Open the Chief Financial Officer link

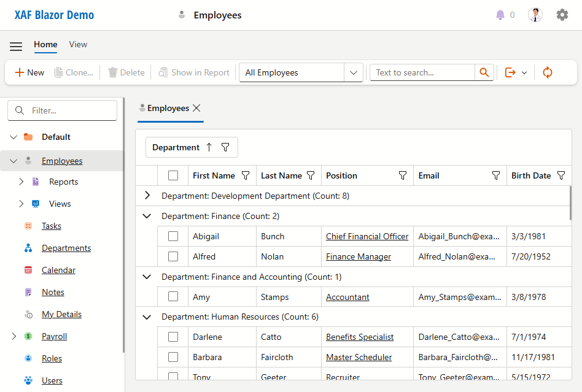(367, 236)
